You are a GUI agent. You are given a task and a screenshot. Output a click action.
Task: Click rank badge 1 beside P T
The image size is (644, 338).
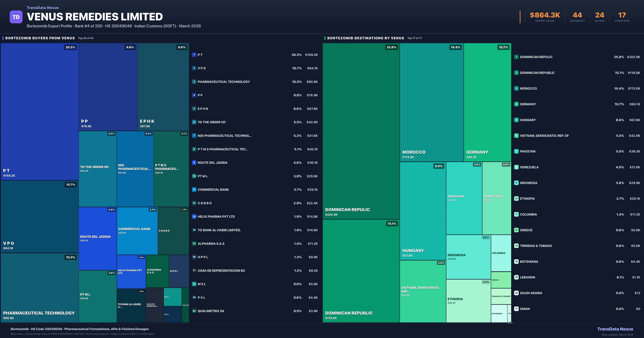click(x=194, y=55)
